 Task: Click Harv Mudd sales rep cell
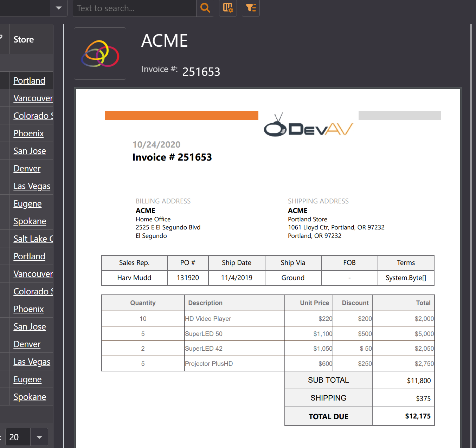134,278
